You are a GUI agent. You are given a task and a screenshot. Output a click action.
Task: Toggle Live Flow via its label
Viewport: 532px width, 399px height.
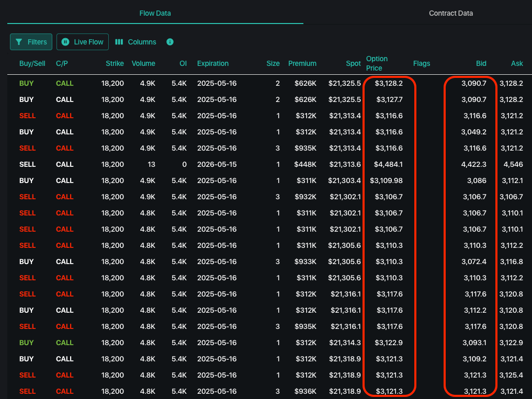point(88,42)
